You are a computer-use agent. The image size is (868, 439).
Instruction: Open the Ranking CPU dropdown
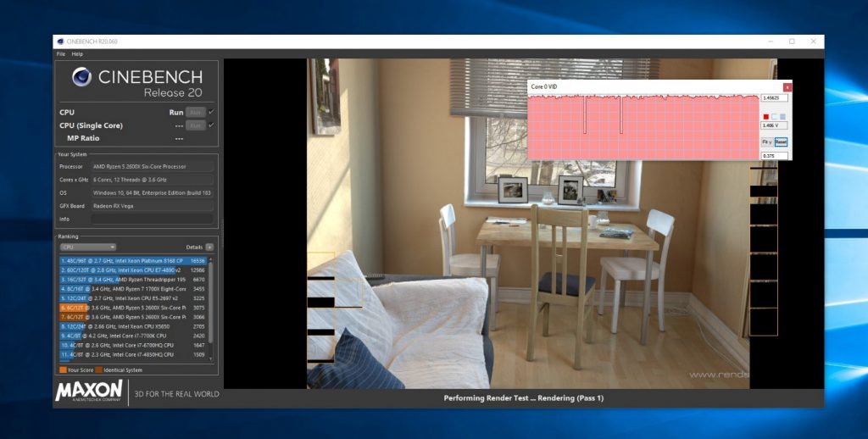click(87, 247)
